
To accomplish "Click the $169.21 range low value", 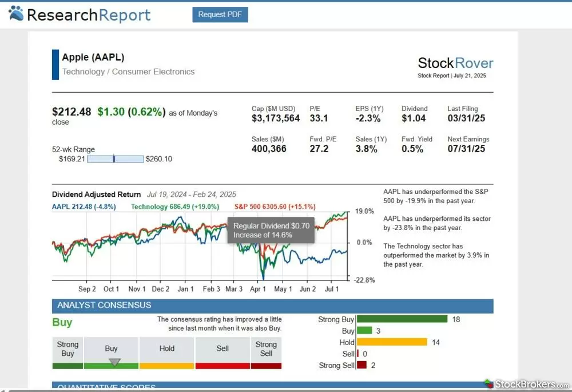I will click(x=72, y=159).
